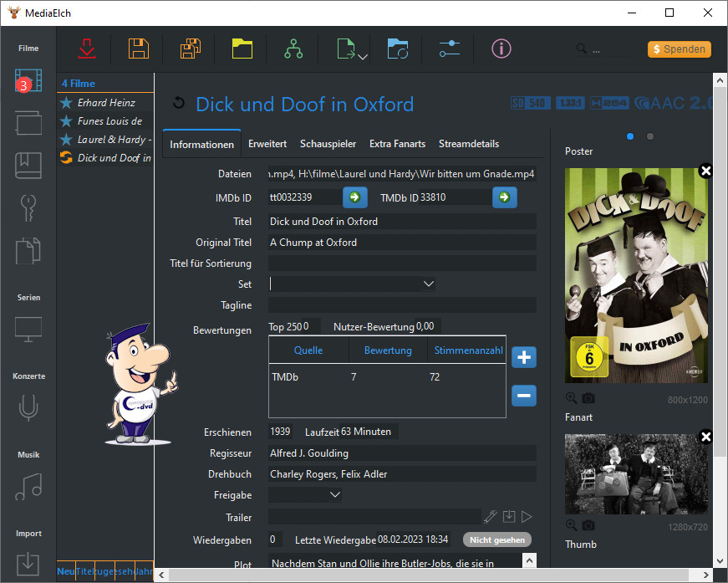Click the orange save floppy icon

[139, 49]
